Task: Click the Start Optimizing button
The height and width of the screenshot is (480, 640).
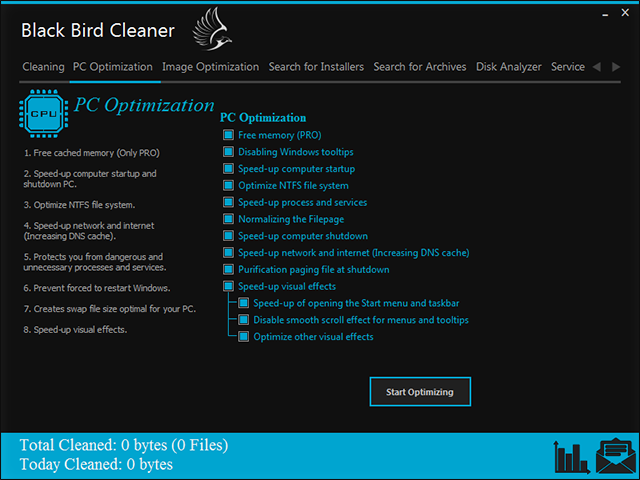Action: [420, 392]
